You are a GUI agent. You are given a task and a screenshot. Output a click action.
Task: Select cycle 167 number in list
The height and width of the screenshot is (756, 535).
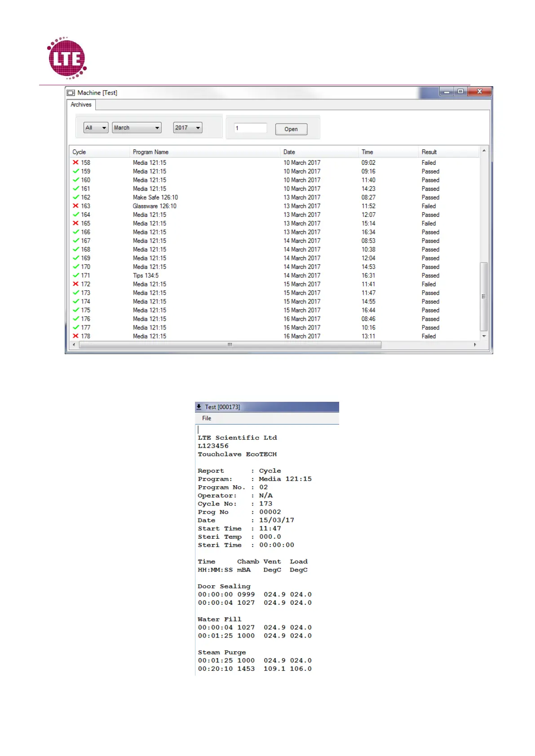tap(85, 241)
